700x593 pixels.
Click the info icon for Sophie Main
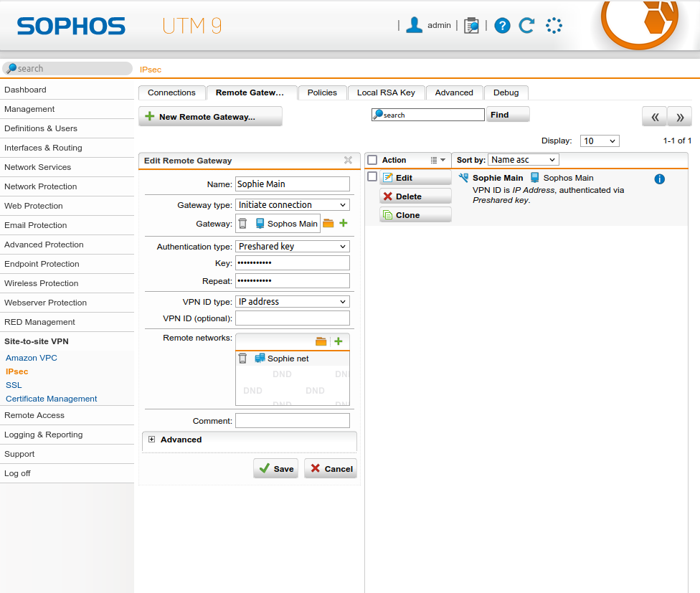tap(660, 179)
